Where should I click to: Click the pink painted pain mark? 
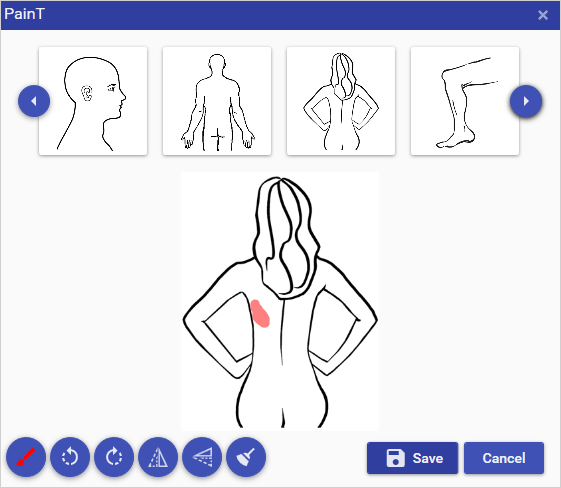coord(260,314)
